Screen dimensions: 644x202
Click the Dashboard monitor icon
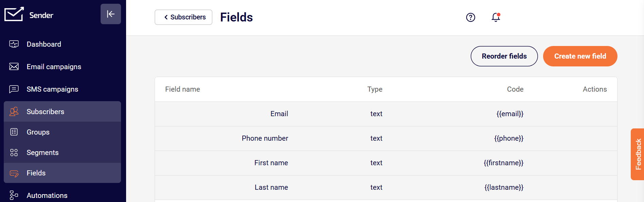click(x=14, y=44)
